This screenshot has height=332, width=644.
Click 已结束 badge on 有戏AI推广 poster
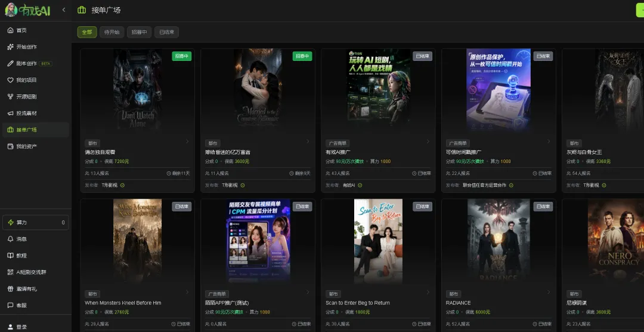coord(422,56)
